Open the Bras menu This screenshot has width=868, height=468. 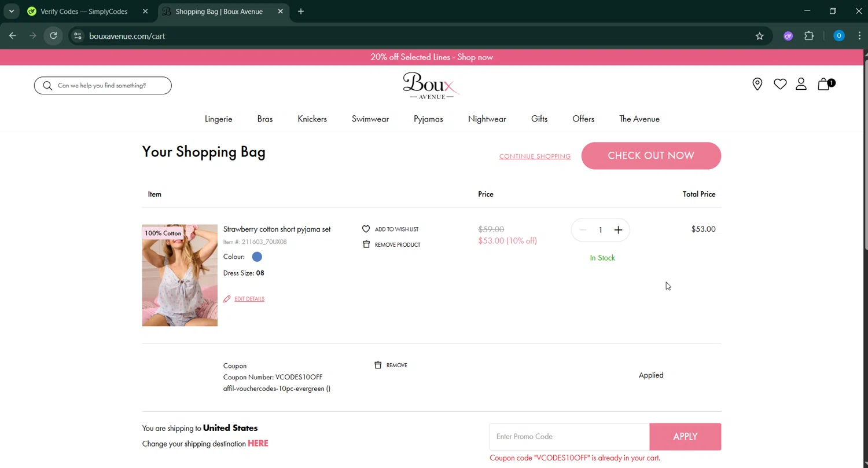coord(265,119)
